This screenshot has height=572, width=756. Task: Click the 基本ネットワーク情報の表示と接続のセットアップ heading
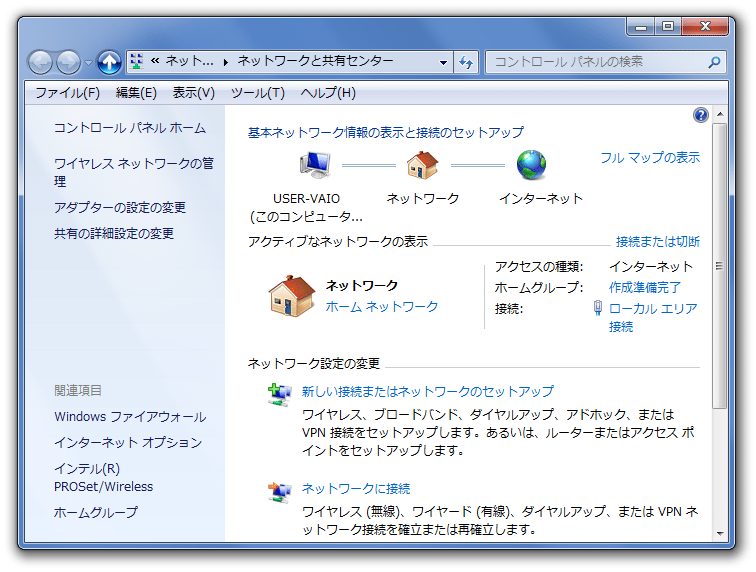pyautogui.click(x=386, y=132)
